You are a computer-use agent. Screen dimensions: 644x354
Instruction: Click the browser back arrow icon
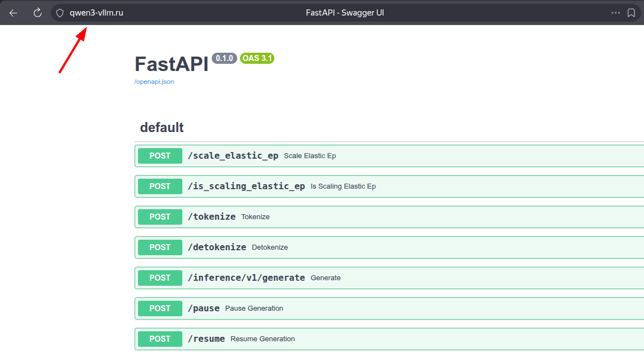pos(13,13)
